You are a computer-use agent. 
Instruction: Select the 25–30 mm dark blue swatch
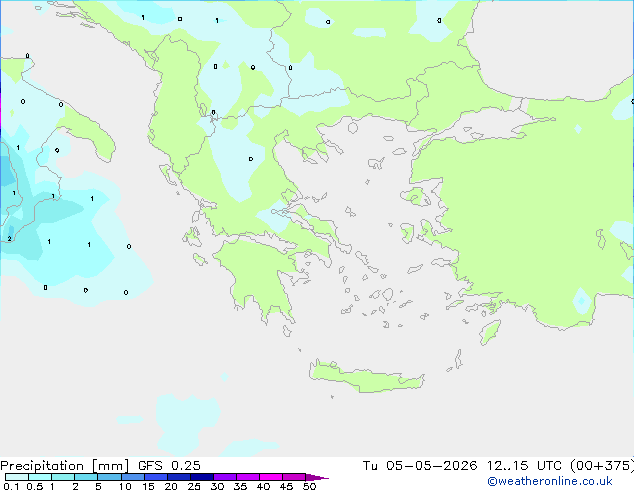pos(202,477)
